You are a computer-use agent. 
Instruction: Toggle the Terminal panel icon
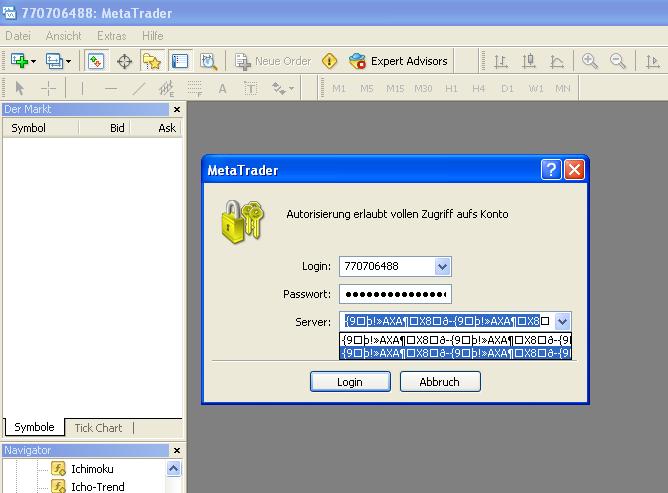pyautogui.click(x=180, y=61)
